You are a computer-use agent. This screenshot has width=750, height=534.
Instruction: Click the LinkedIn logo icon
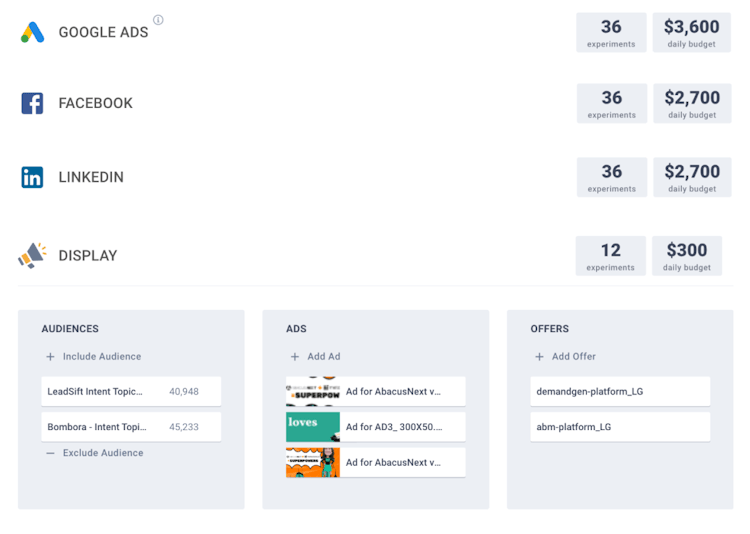click(32, 177)
